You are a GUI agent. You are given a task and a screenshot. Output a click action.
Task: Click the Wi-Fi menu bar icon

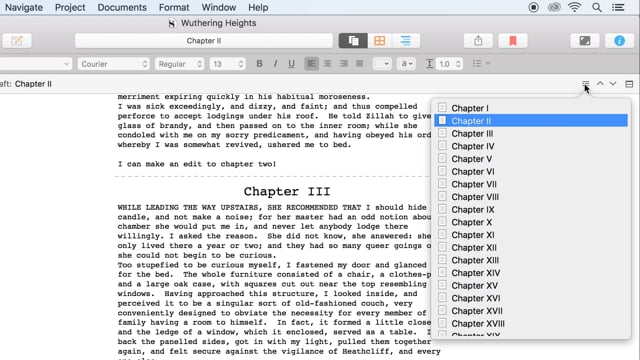click(x=575, y=7)
